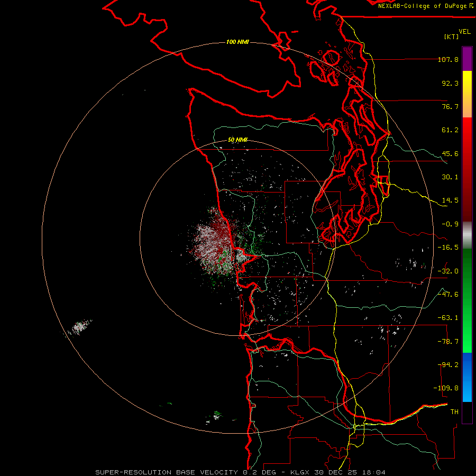This screenshot has height=476, width=476.
Task: Click the -94.2 legend value
Action: (x=448, y=365)
